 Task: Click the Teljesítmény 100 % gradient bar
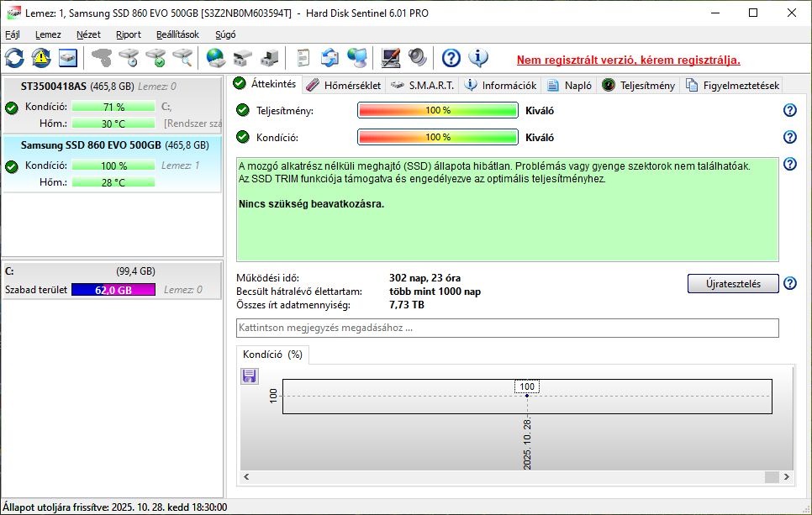point(438,110)
